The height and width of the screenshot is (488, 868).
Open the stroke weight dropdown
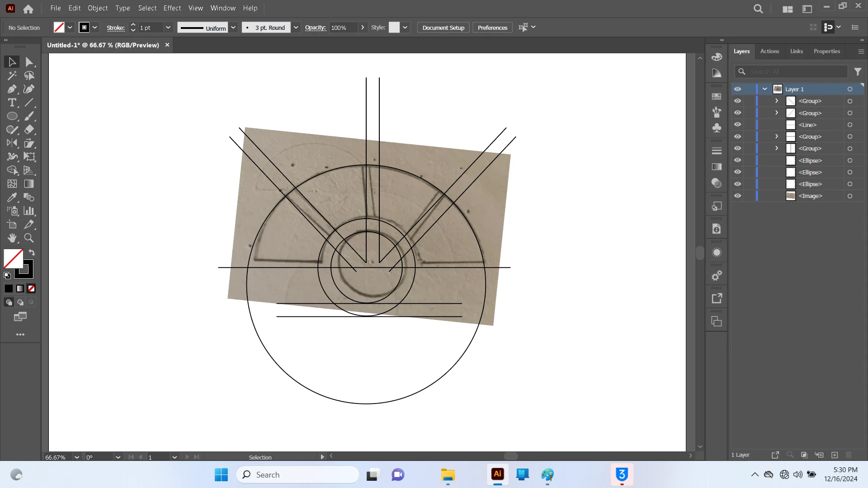168,28
